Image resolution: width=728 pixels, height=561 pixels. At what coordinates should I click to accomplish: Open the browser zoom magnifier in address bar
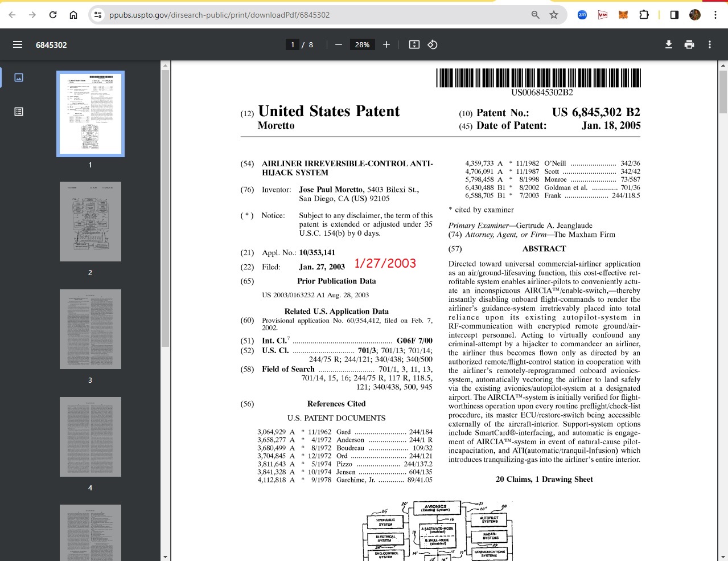(536, 15)
